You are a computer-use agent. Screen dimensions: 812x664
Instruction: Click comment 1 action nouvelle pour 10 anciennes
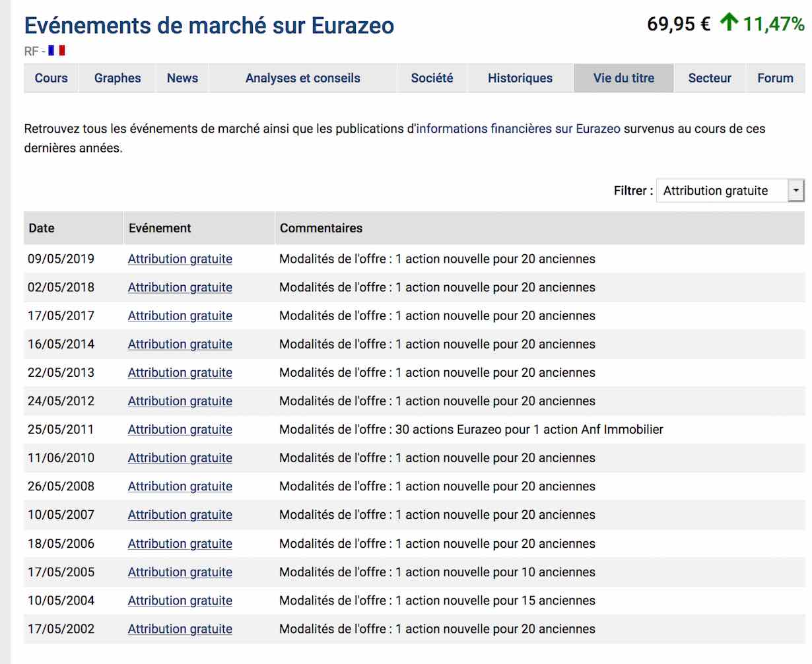pos(437,572)
